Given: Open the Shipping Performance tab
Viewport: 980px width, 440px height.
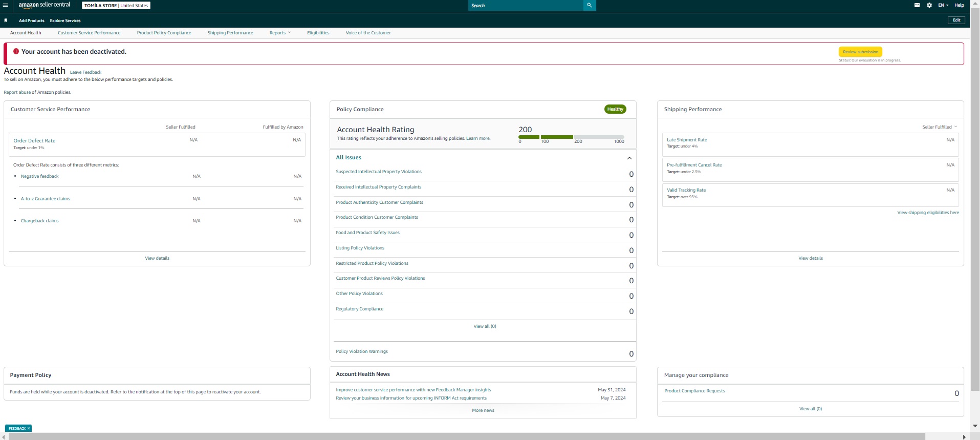Looking at the screenshot, I should pyautogui.click(x=230, y=33).
